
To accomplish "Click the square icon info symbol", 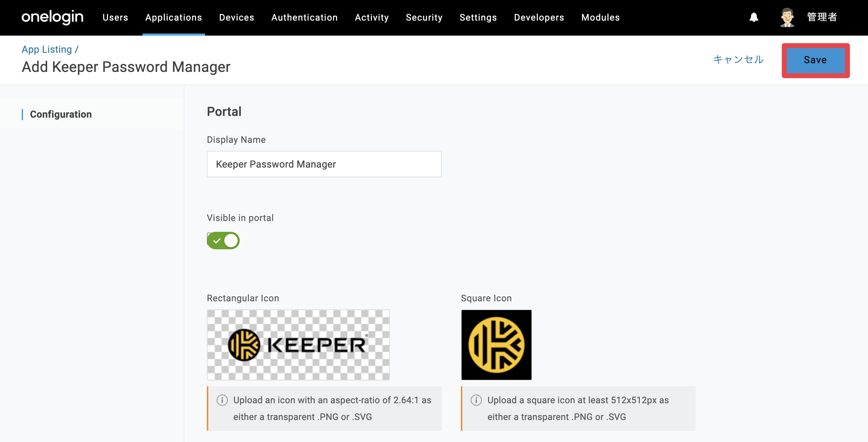I will (476, 400).
